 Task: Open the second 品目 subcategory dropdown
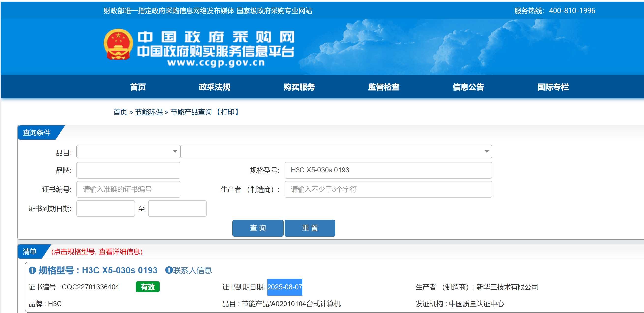(336, 151)
